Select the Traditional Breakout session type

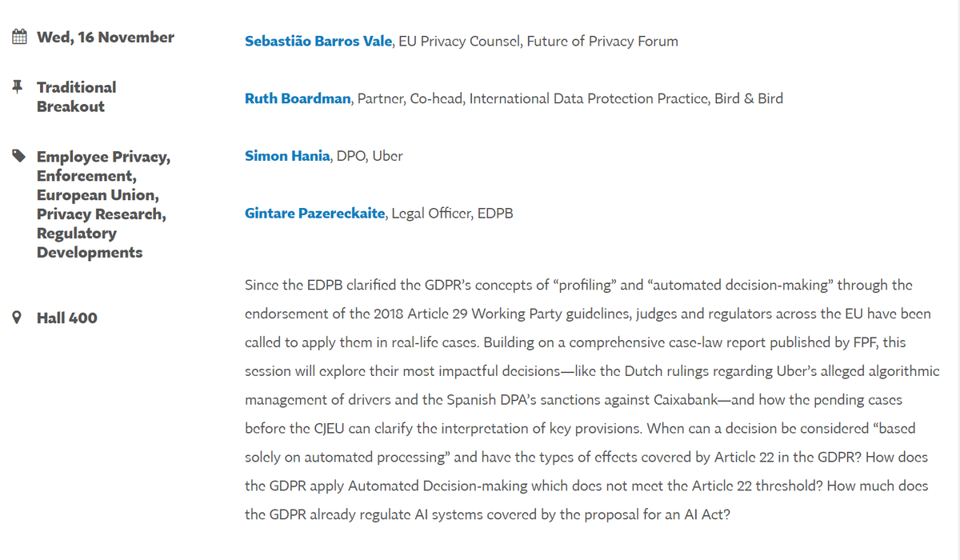(76, 97)
